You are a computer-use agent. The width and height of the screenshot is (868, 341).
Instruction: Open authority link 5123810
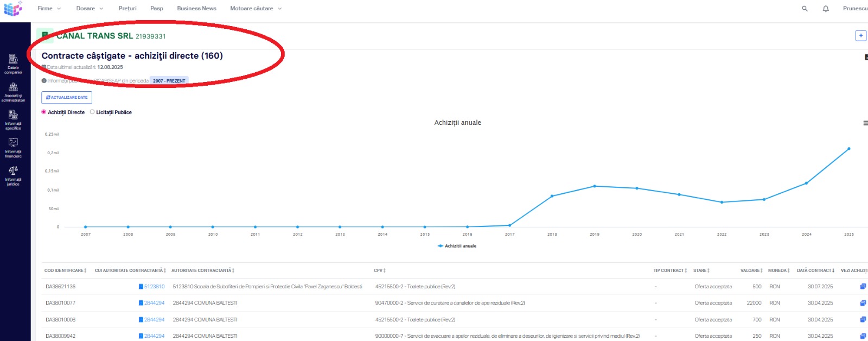click(154, 287)
